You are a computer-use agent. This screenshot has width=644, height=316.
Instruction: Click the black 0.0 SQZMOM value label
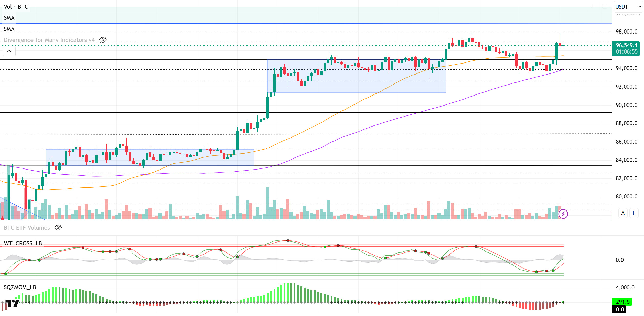tap(619, 309)
